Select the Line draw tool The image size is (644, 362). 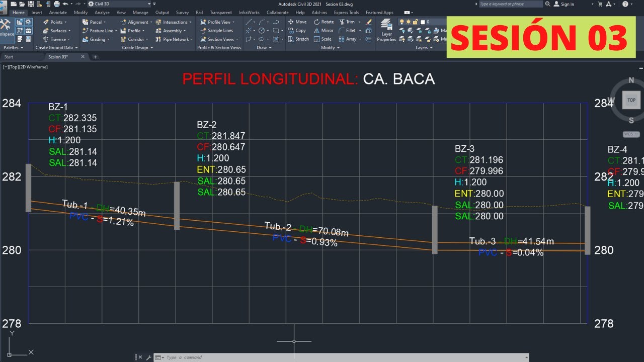point(250,22)
